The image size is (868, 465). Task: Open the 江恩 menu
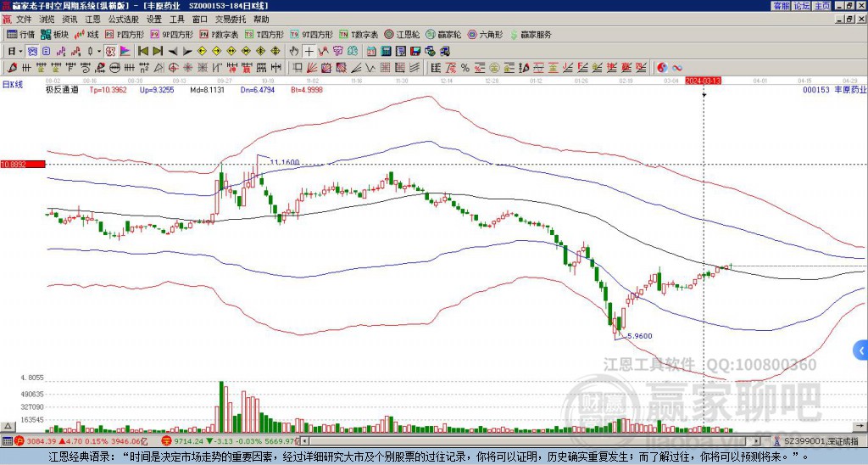(x=92, y=20)
